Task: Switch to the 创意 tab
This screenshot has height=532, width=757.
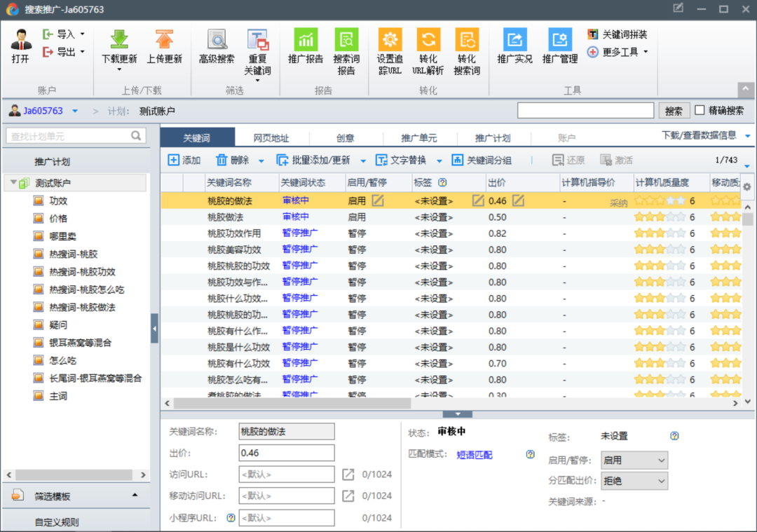Action: coord(345,138)
